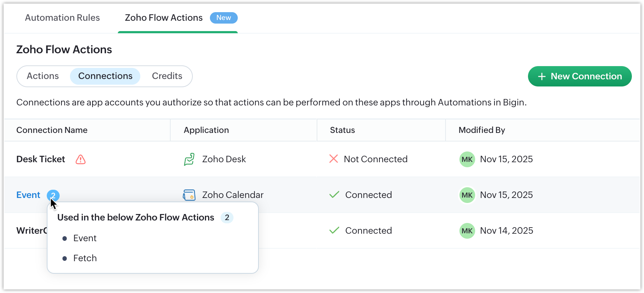The image size is (644, 293).
Task: Click the last row's Connected checkmark
Action: pyautogui.click(x=334, y=230)
